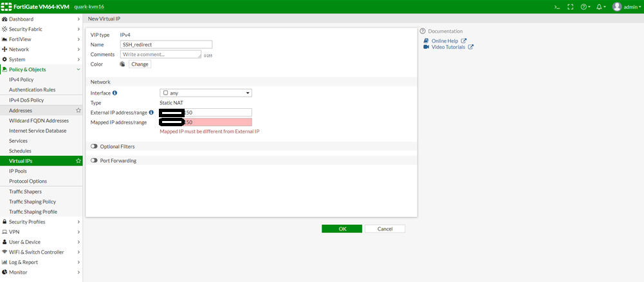
Task: Open IPv4 Policy in the sidebar
Action: (x=21, y=79)
